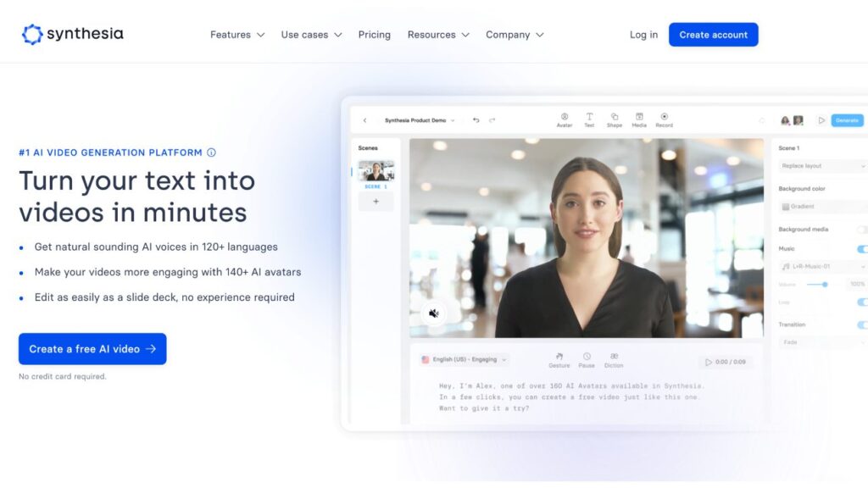This screenshot has width=868, height=488.
Task: Click the preview play icon beside Generate
Action: click(x=821, y=120)
